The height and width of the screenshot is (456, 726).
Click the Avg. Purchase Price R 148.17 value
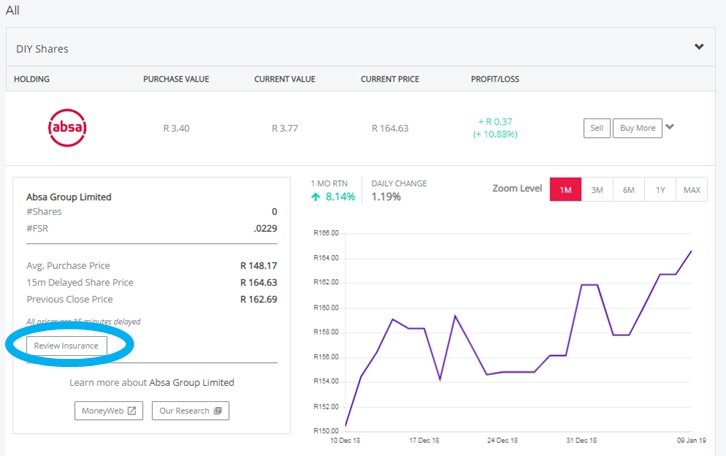coord(259,266)
